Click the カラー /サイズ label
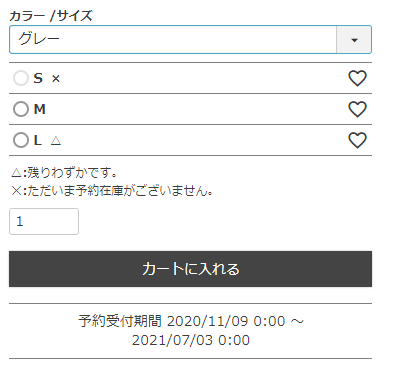 pyautogui.click(x=51, y=16)
